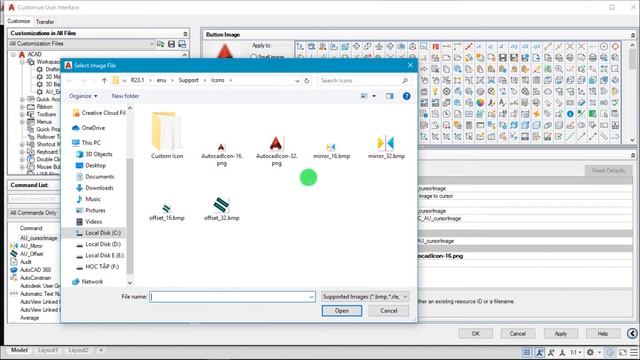Click the Reset Defaults button

tap(608, 170)
